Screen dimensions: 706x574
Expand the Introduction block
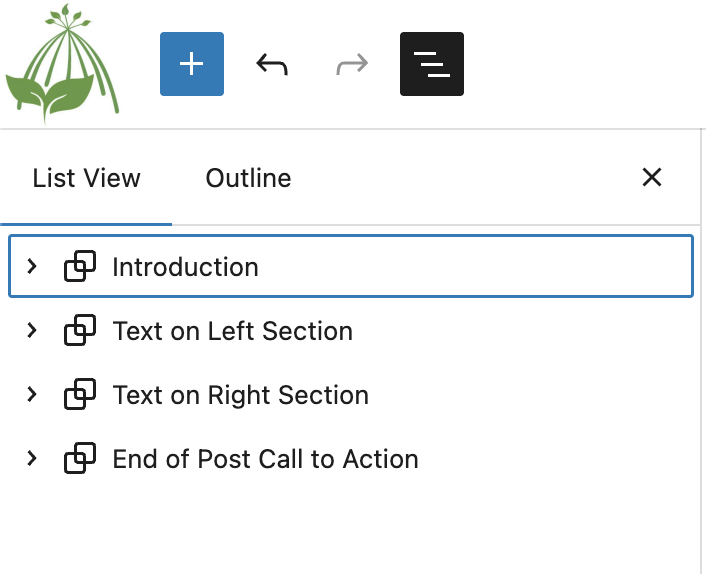pyautogui.click(x=32, y=267)
